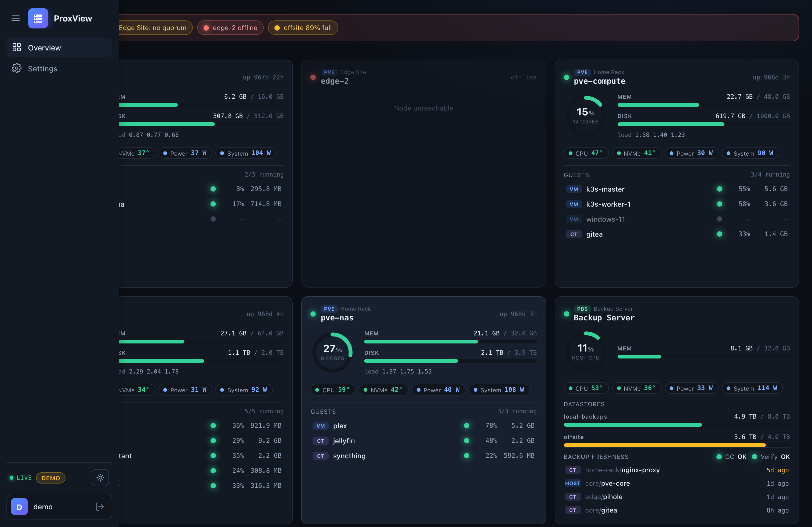Viewport: 812px width, 527px height.
Task: Click Backup Server CPU 53° chip
Action: tap(586, 388)
